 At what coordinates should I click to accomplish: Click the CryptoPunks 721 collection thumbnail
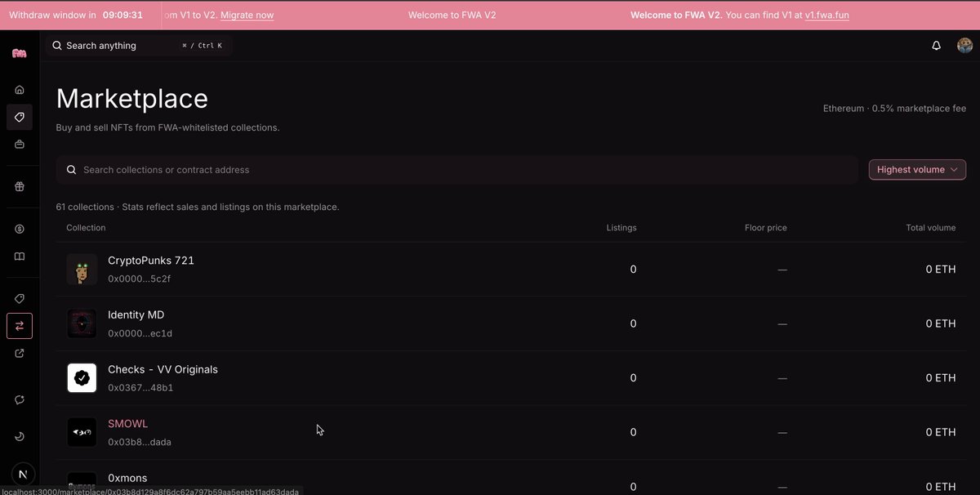tap(82, 270)
